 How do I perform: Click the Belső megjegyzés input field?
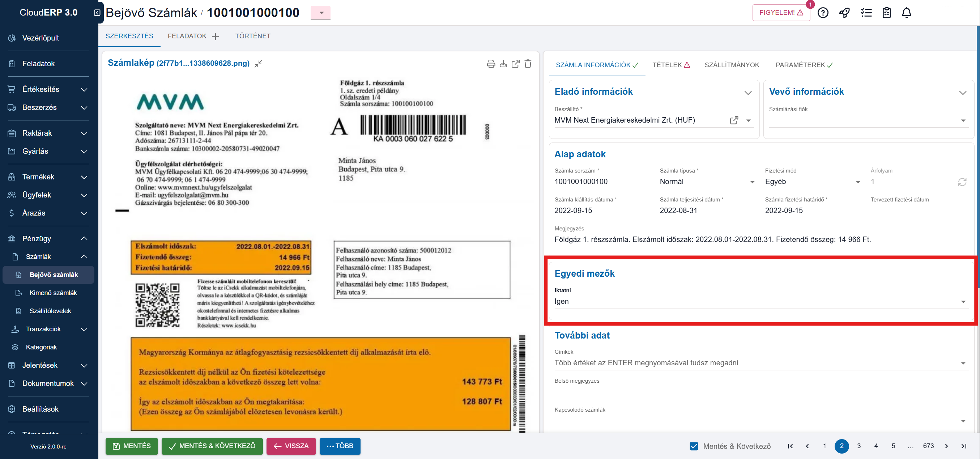point(761,392)
